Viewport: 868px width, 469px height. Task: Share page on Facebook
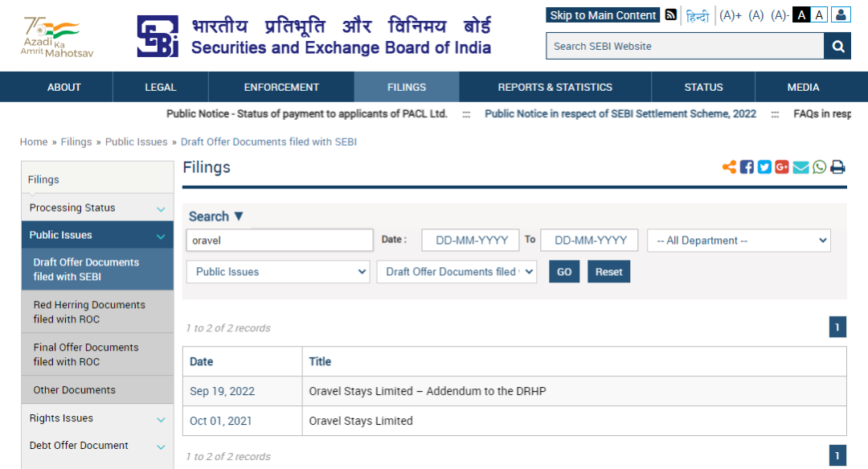(x=747, y=167)
